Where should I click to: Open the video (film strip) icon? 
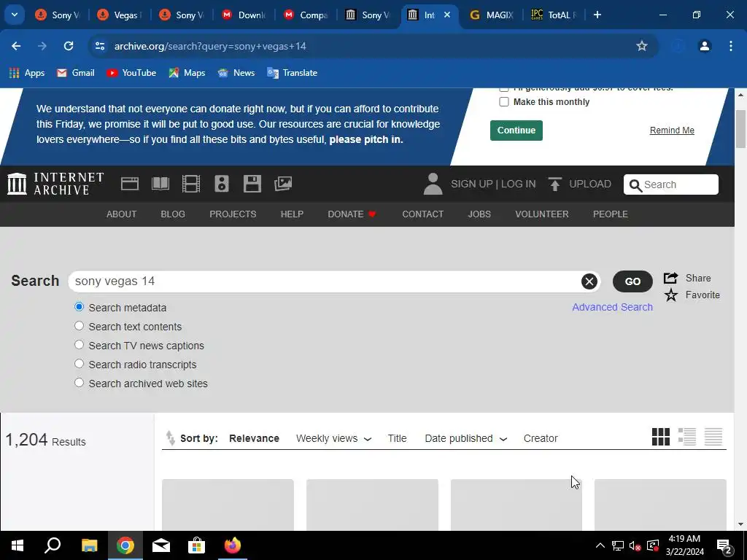(x=191, y=184)
